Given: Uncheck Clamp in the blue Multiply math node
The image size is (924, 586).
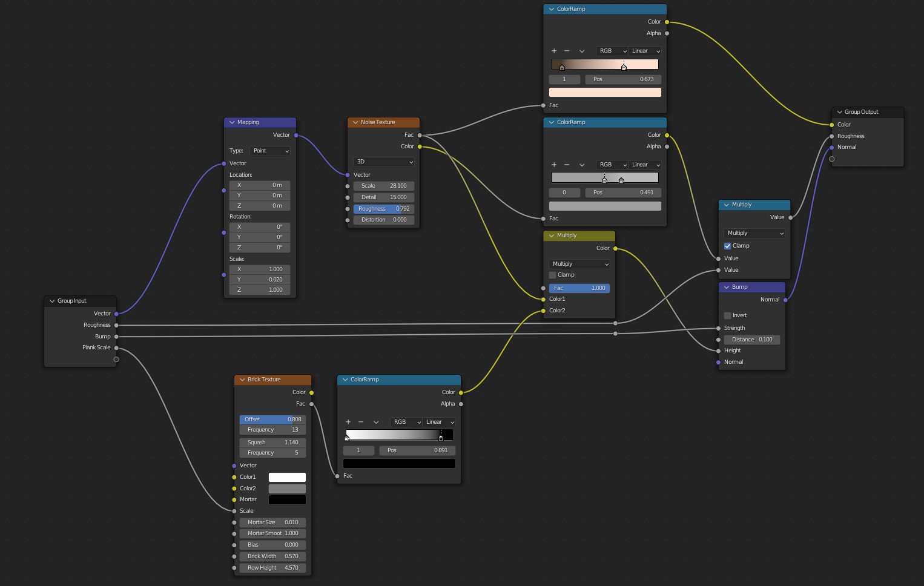Looking at the screenshot, I should point(728,246).
